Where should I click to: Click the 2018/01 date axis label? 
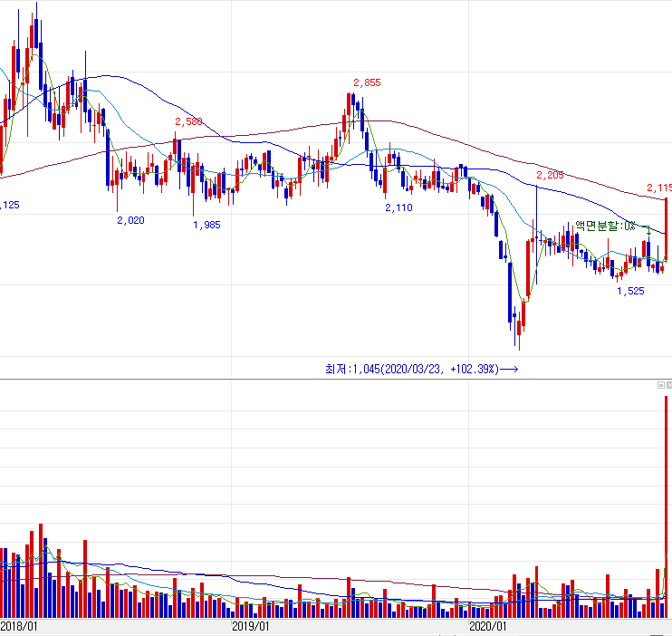(x=19, y=626)
